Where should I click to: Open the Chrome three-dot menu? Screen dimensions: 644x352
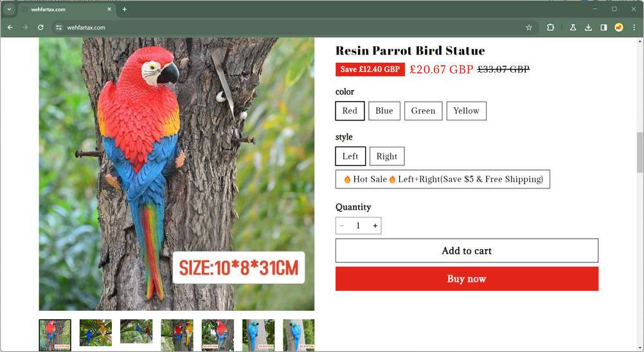634,27
